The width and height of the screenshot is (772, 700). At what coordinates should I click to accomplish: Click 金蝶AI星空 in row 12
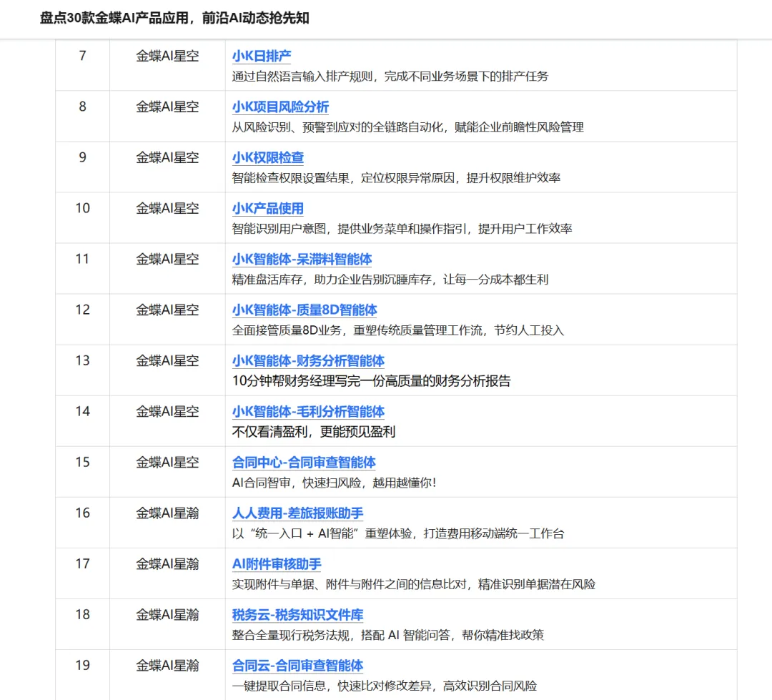167,310
